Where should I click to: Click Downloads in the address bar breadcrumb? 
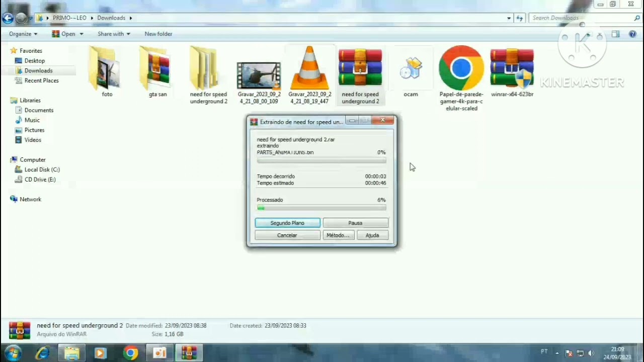point(111,18)
